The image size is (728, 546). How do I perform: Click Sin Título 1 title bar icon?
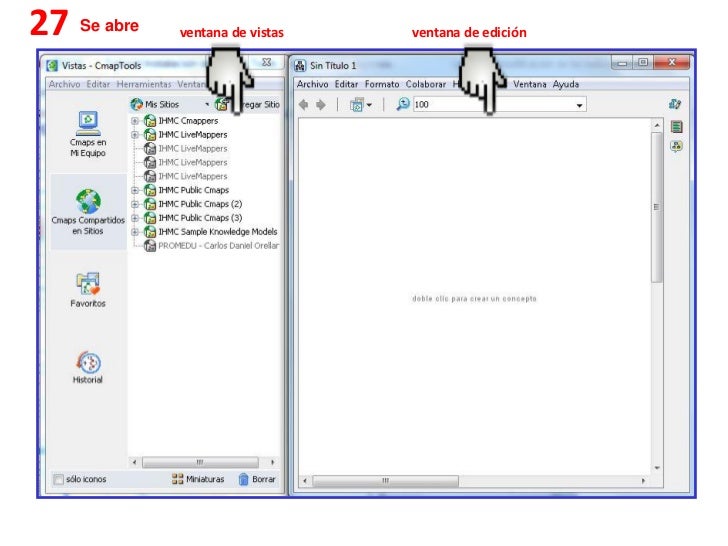(300, 65)
